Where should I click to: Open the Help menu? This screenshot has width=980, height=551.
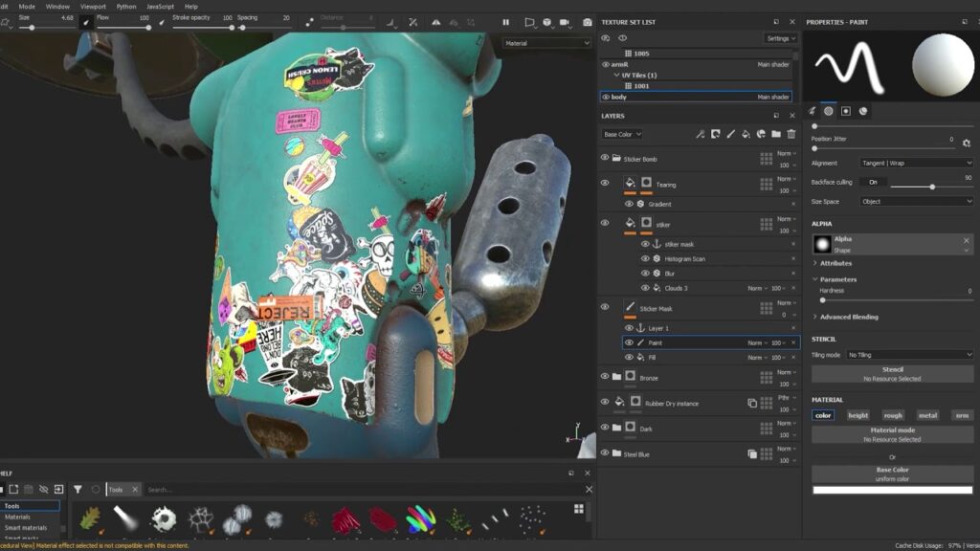coord(191,7)
